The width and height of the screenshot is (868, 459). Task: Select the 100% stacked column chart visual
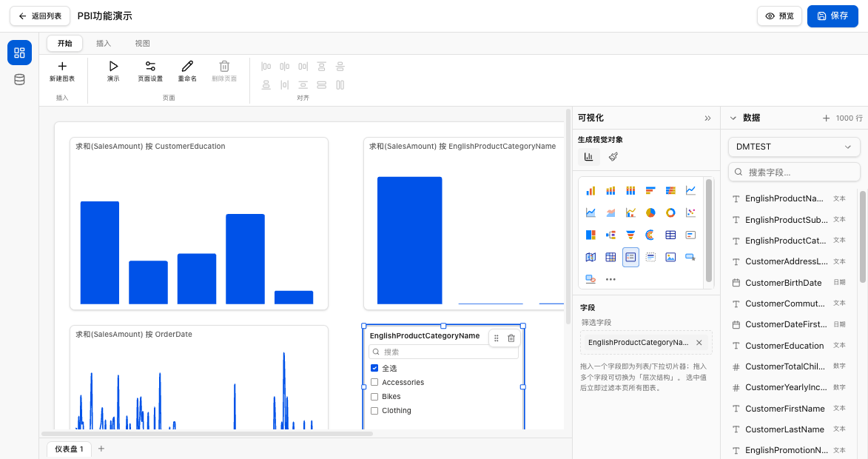(630, 190)
